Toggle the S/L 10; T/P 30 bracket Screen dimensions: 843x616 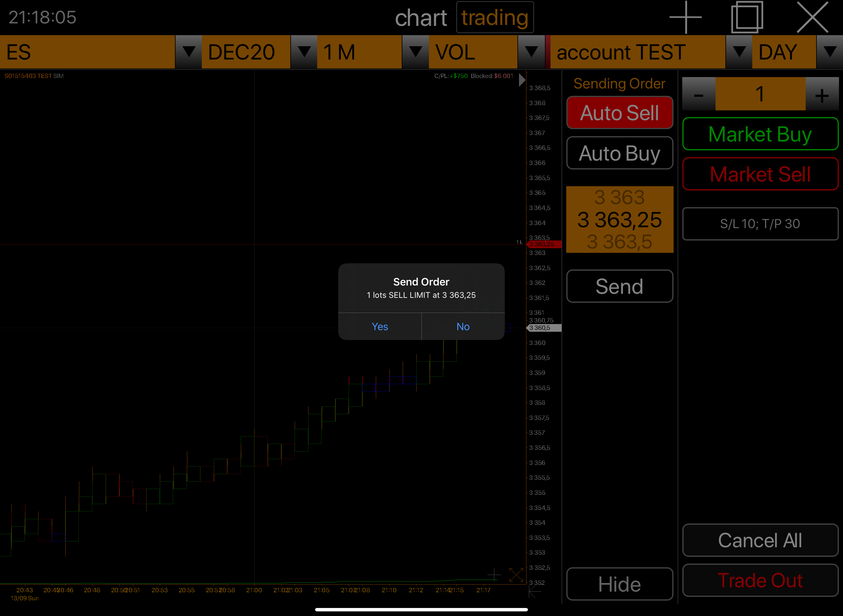pos(760,224)
